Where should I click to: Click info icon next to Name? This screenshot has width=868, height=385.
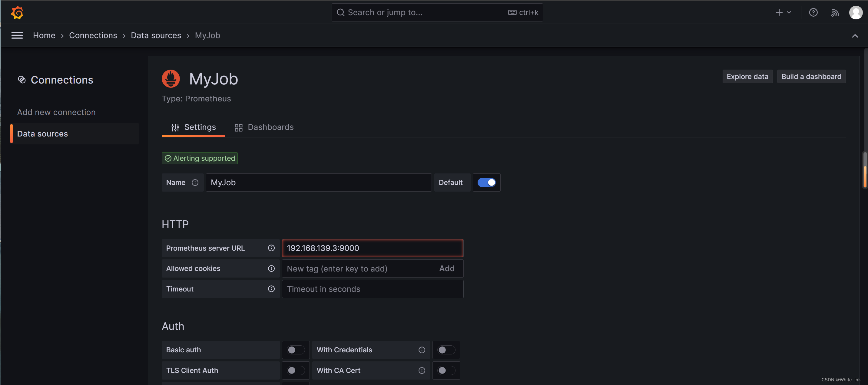coord(195,183)
